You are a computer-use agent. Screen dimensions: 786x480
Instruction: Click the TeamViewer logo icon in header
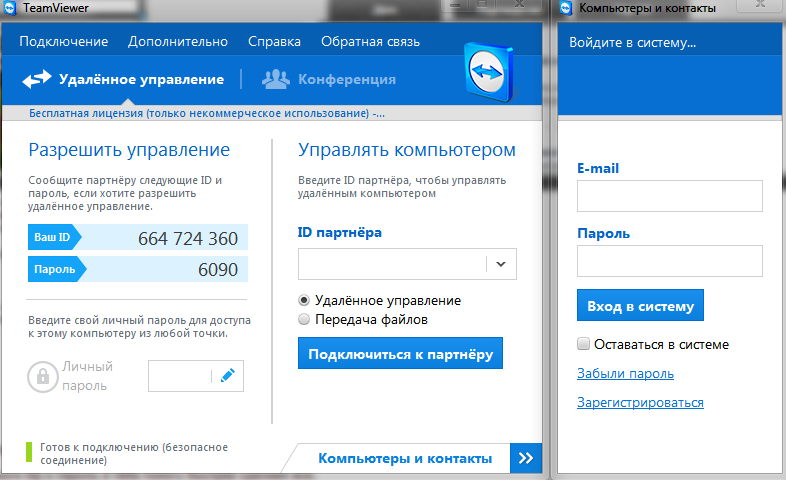point(489,72)
